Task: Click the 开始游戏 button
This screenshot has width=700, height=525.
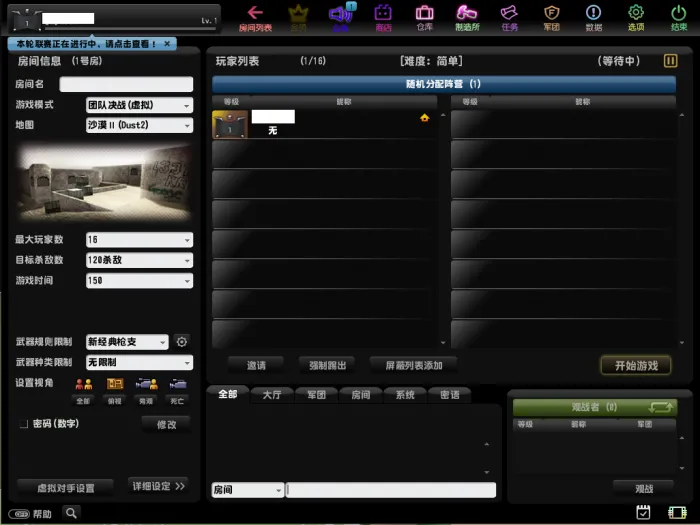Action: coord(636,366)
